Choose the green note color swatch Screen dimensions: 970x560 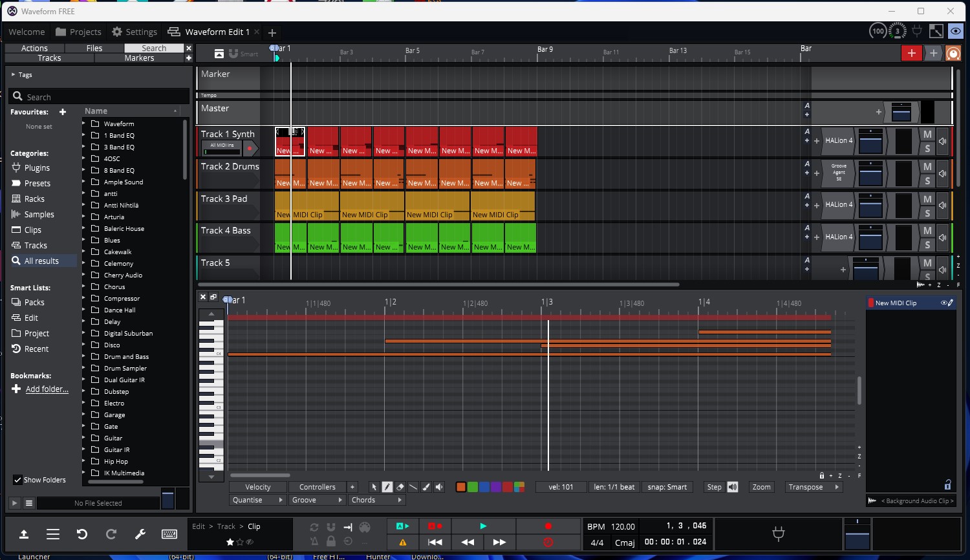click(473, 487)
